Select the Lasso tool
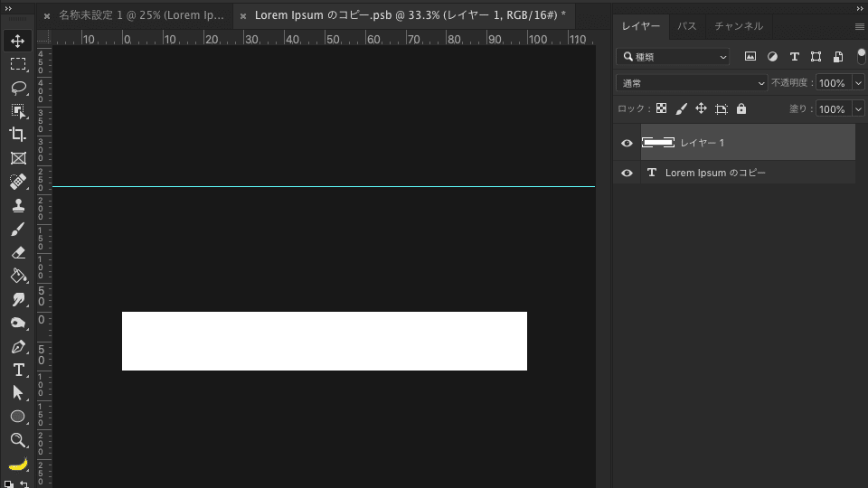 [x=18, y=88]
